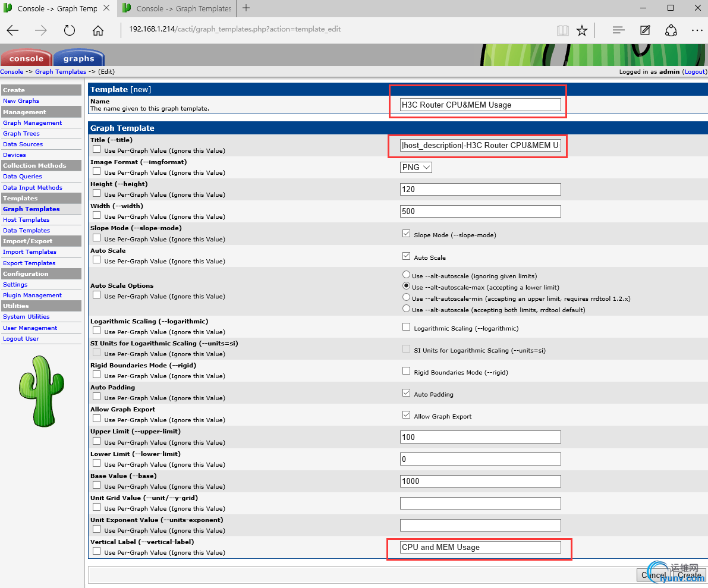Click the Vertical Label input field
This screenshot has width=708, height=588.
(x=480, y=548)
